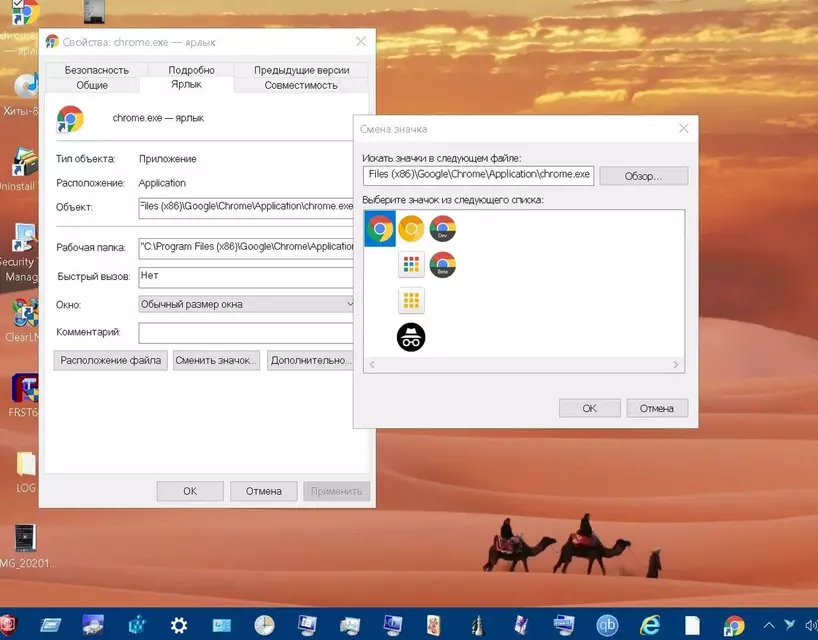Image resolution: width=818 pixels, height=640 pixels.
Task: Open Internet Explorer from taskbar
Action: [650, 625]
